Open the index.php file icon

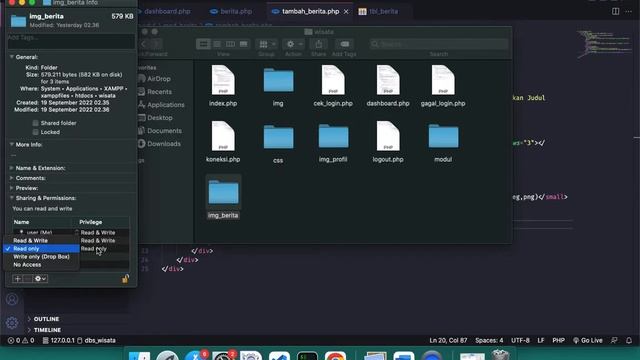(x=223, y=80)
